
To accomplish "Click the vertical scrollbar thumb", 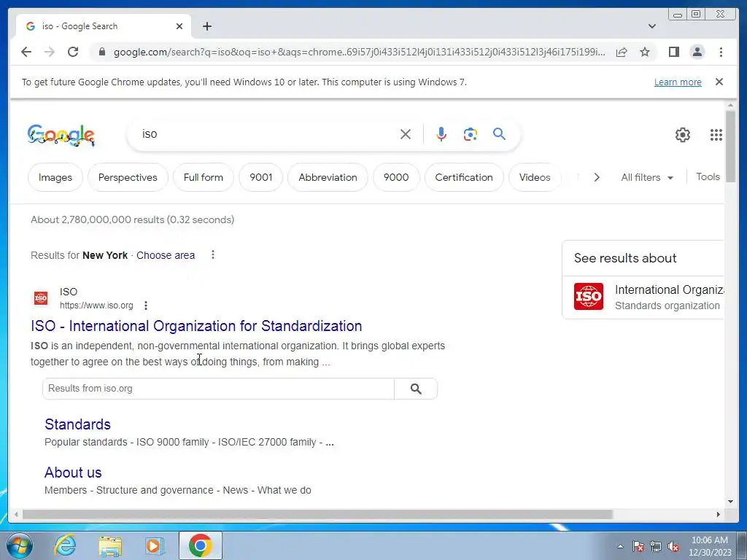I will (730, 145).
